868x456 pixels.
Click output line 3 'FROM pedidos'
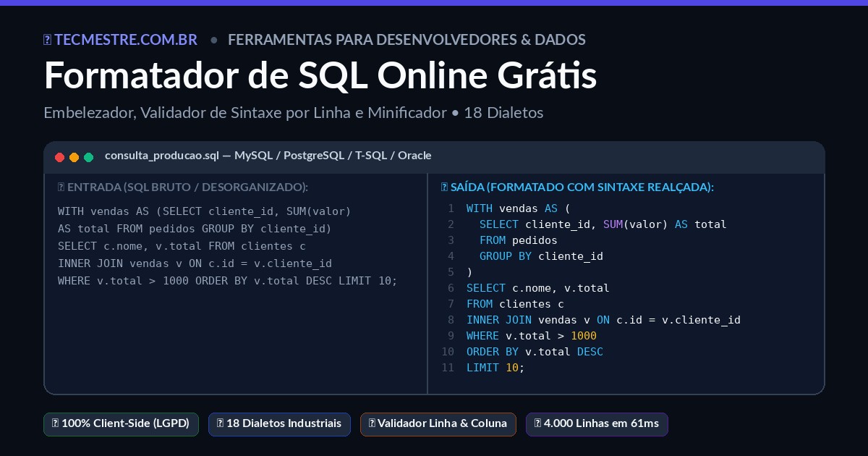pos(518,240)
